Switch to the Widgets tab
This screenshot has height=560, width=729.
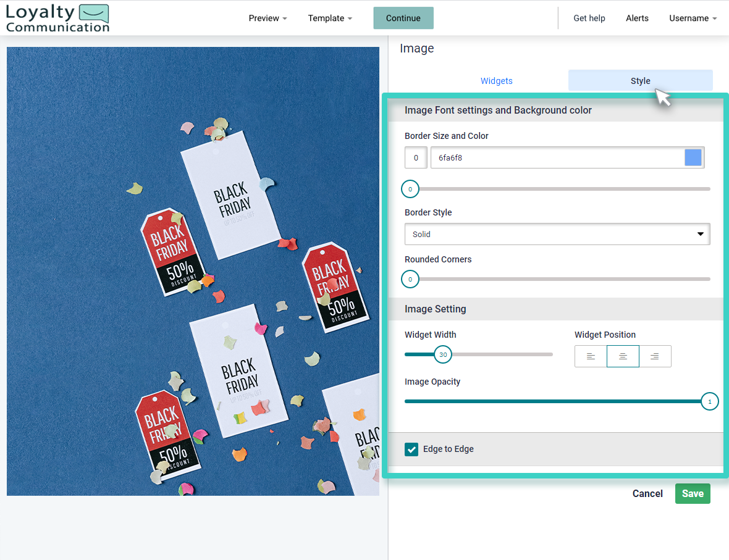496,81
